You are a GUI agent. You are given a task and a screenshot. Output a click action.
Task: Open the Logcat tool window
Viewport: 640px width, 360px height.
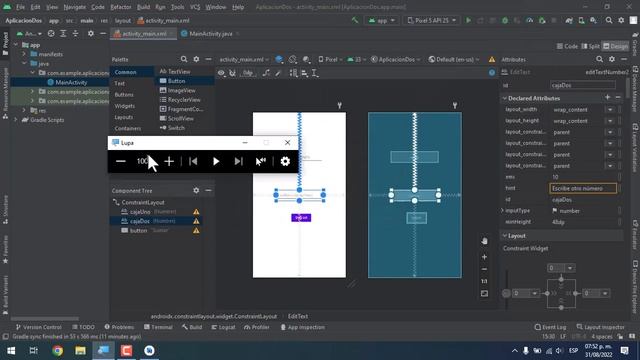(x=223, y=327)
